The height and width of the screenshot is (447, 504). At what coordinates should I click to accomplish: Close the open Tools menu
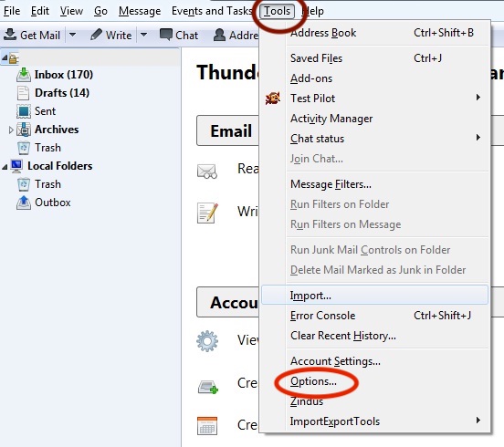coord(277,11)
